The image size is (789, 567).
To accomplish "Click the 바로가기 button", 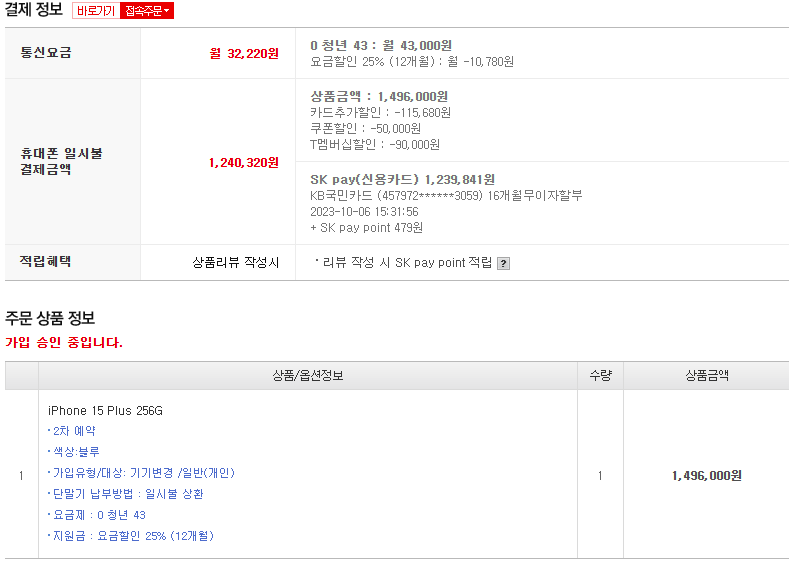I will [96, 11].
